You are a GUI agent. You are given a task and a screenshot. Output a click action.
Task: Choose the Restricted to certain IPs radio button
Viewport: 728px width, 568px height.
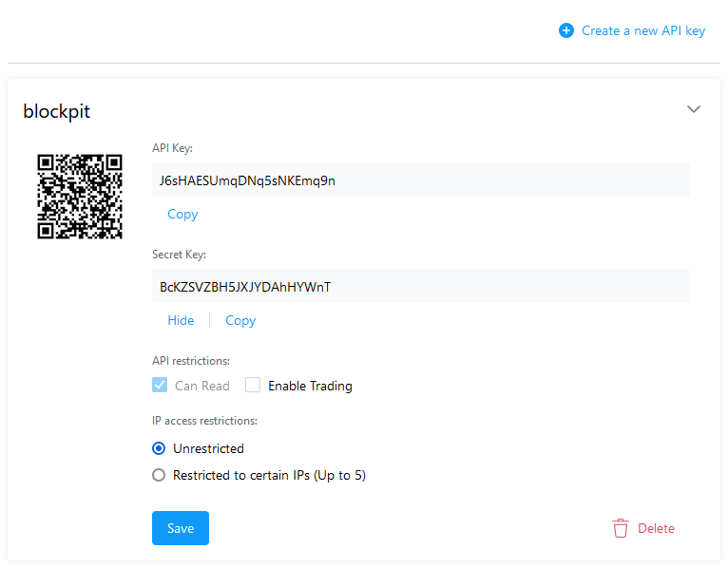click(x=159, y=475)
